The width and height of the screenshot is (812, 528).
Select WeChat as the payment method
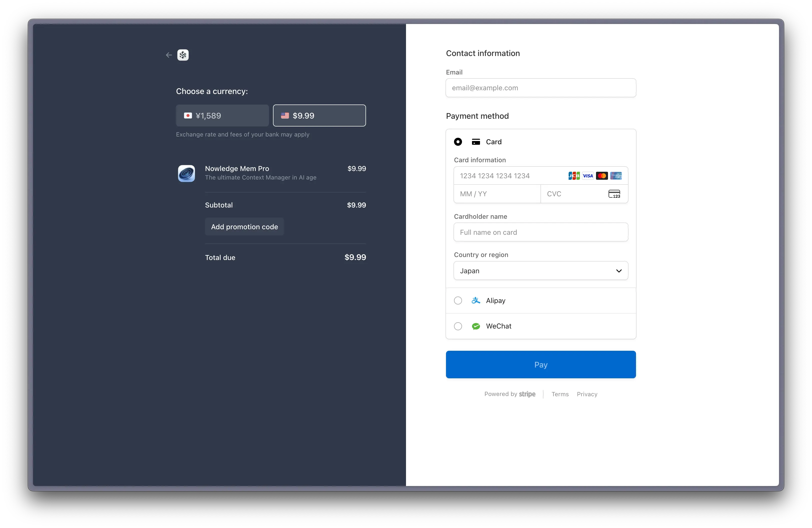pos(458,326)
